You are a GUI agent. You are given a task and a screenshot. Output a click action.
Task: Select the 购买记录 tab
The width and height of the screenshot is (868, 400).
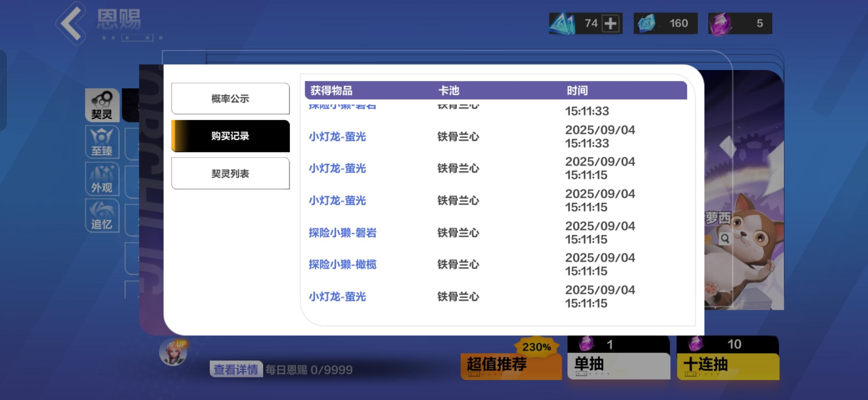pos(230,136)
